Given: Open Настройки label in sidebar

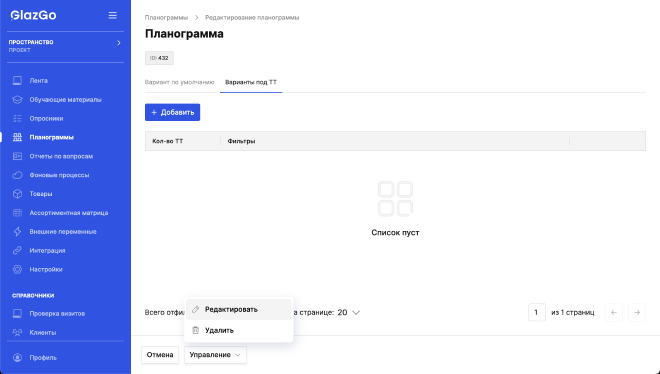Looking at the screenshot, I should (46, 269).
